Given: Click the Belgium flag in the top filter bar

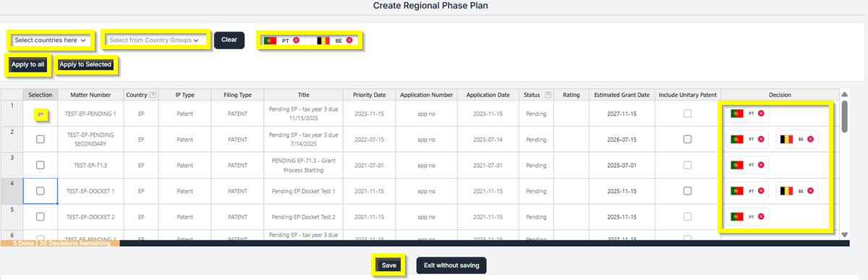Looking at the screenshot, I should pyautogui.click(x=323, y=41).
